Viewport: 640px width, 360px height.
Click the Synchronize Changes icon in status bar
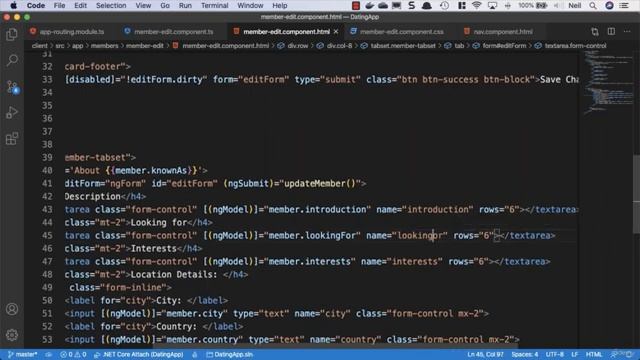coord(49,354)
